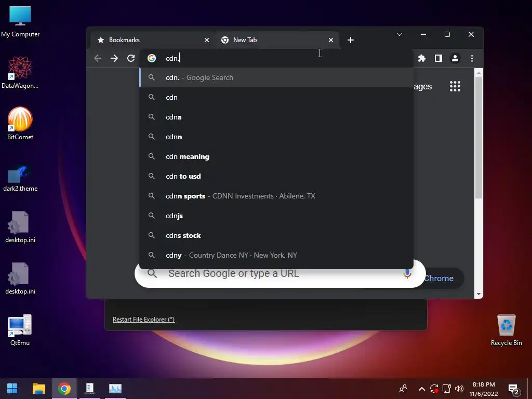Close the Bookmarks tab

tap(207, 40)
